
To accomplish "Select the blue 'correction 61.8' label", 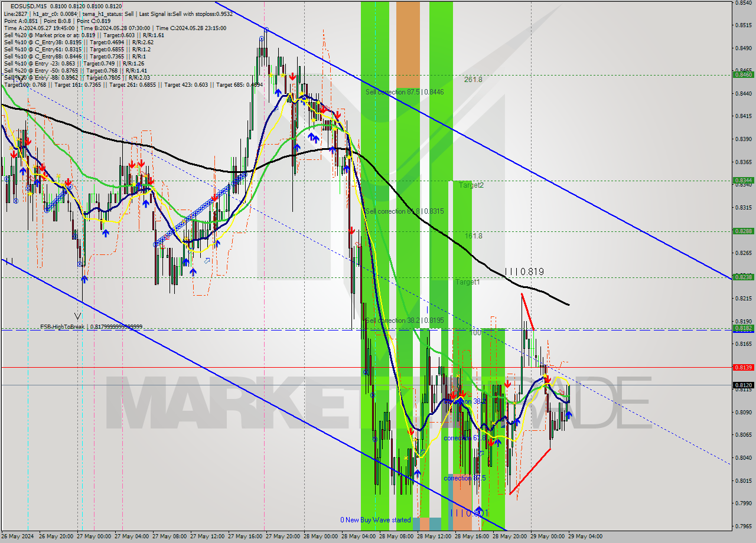I will [464, 438].
